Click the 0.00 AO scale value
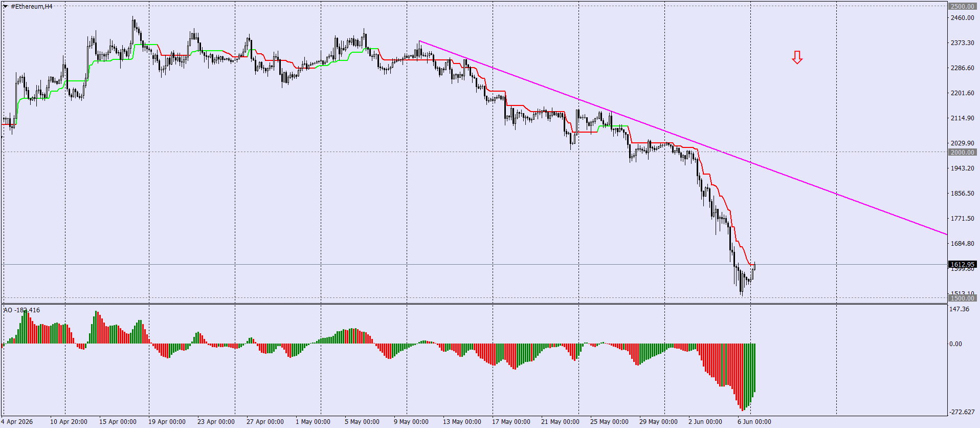 (956, 344)
